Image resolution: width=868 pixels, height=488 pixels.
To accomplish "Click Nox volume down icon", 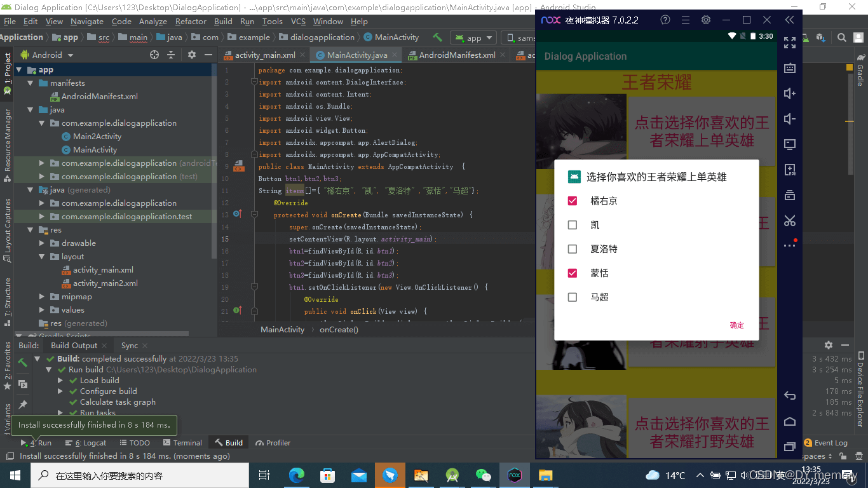I will point(790,119).
